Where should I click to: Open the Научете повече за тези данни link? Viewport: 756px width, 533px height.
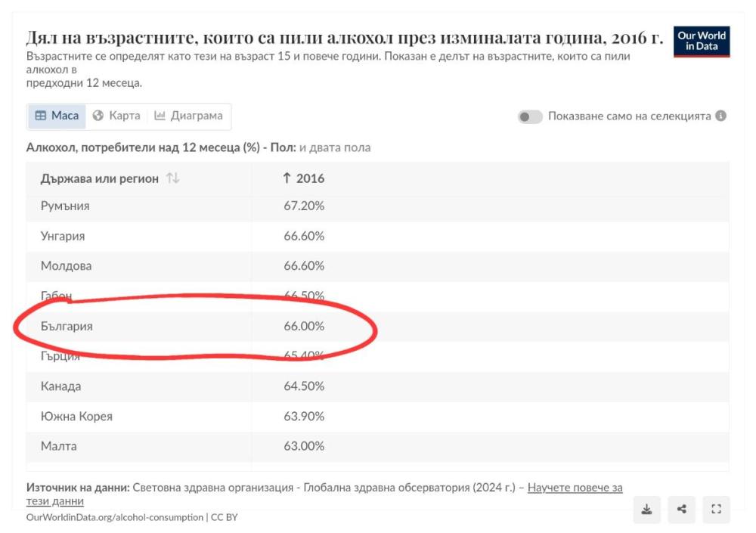(x=575, y=488)
